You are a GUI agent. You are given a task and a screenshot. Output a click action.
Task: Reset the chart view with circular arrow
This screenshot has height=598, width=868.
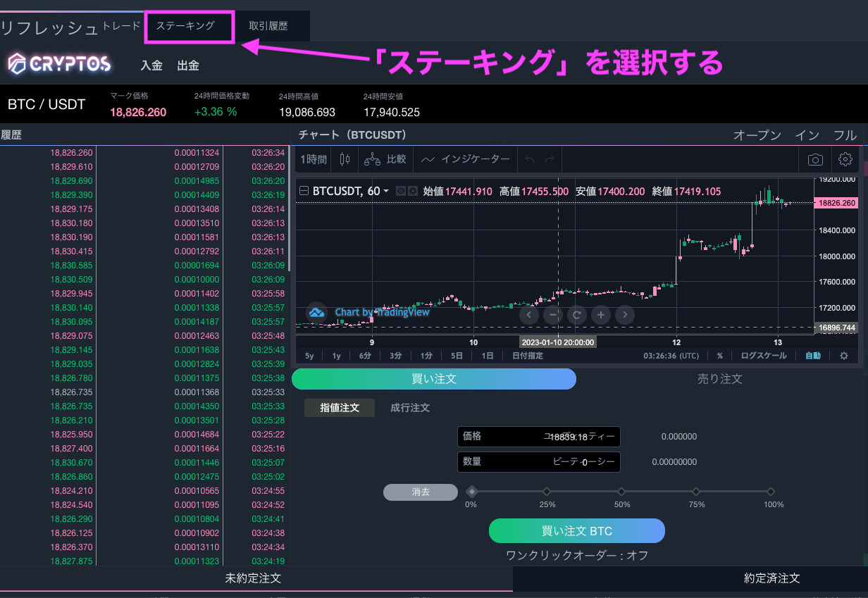point(577,315)
